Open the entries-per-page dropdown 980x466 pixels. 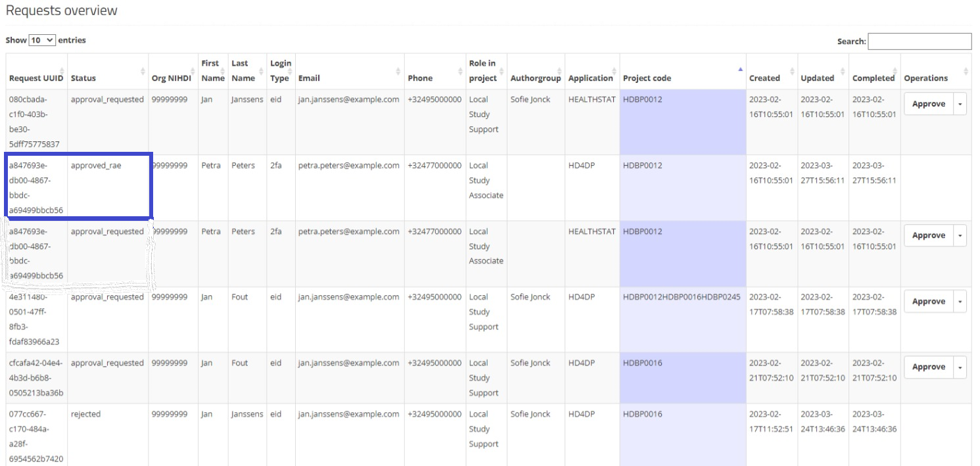click(43, 40)
